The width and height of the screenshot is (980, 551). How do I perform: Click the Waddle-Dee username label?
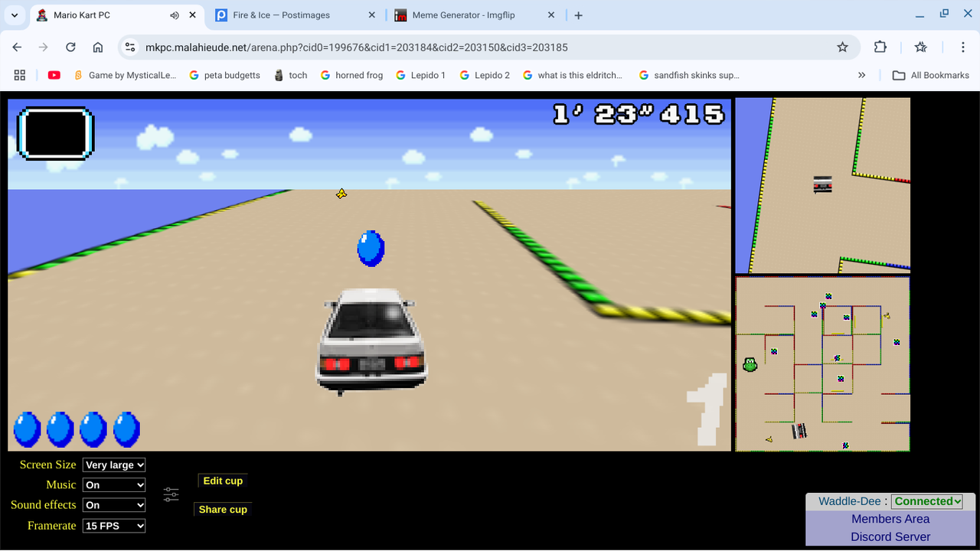(850, 501)
